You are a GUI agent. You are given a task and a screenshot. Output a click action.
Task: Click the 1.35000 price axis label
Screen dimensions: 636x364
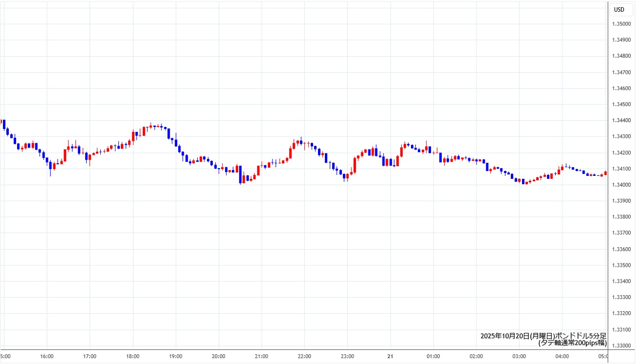click(621, 24)
